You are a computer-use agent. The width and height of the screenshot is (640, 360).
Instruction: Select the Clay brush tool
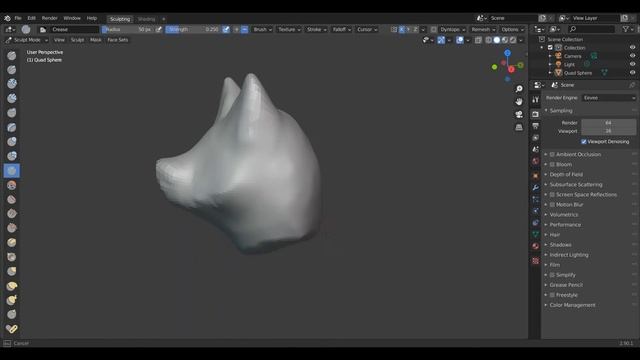click(11, 84)
